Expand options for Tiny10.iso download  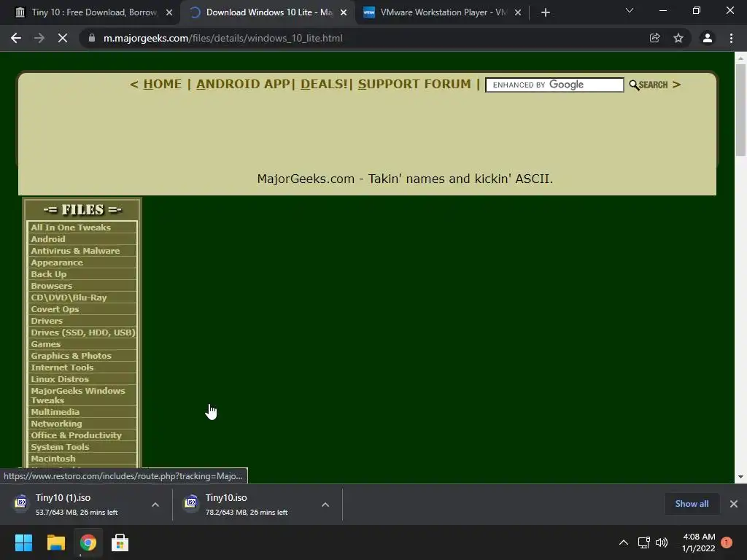point(325,505)
